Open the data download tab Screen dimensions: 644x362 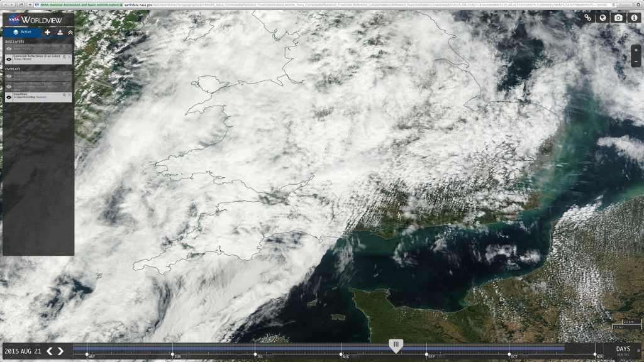tap(60, 32)
